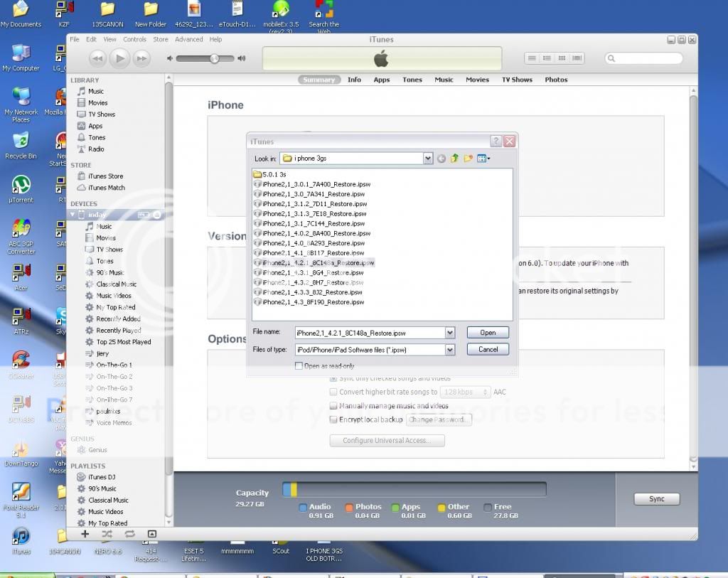Viewport: 728px width, 578px height.
Task: Open the View Menu icon in dialog
Action: (483, 159)
